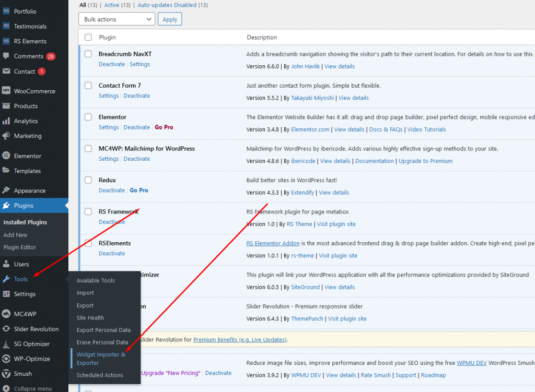The height and width of the screenshot is (392, 535).
Task: Click the Slider Revolution refresh icon
Action: 6,329
